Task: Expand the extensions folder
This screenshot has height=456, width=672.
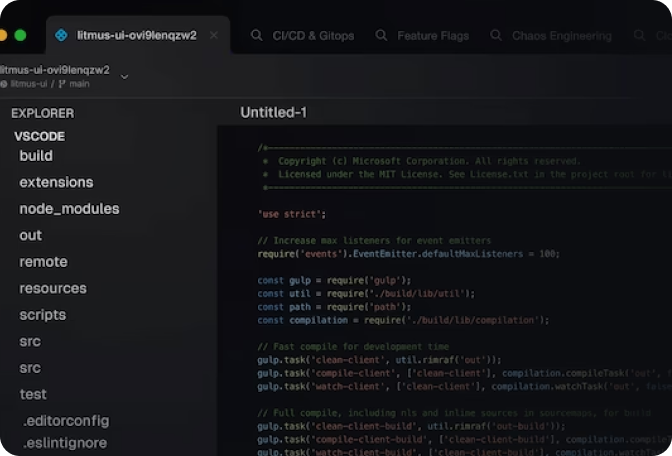Action: click(x=56, y=183)
